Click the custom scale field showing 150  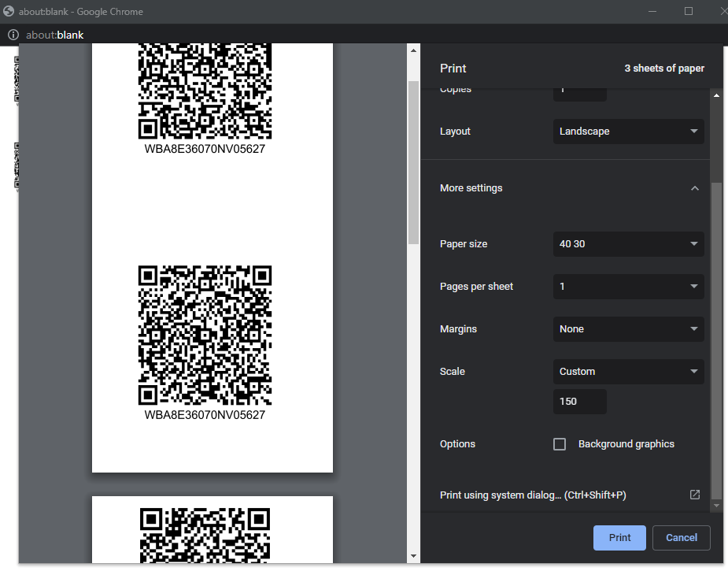pyautogui.click(x=579, y=402)
